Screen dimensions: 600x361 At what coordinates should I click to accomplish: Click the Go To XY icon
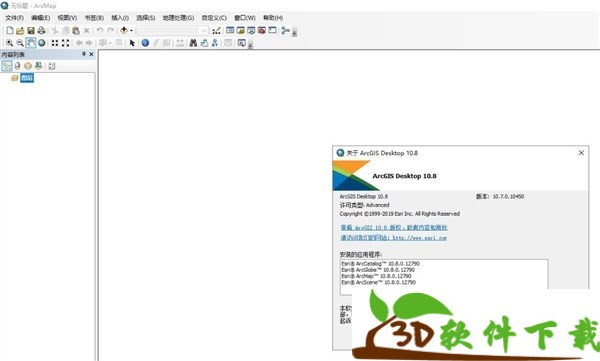[215, 43]
